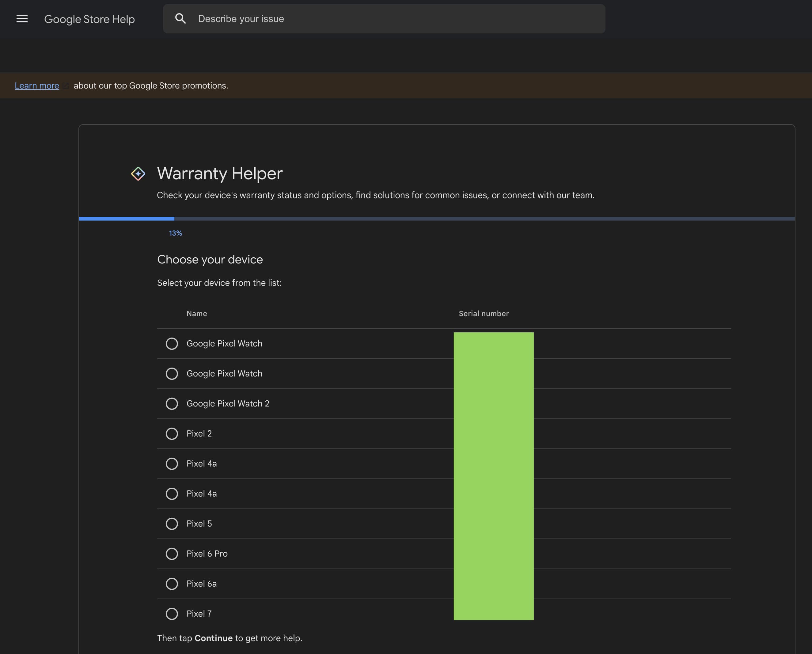Select the second Pixel 4a radio button
The image size is (812, 654).
click(x=172, y=493)
